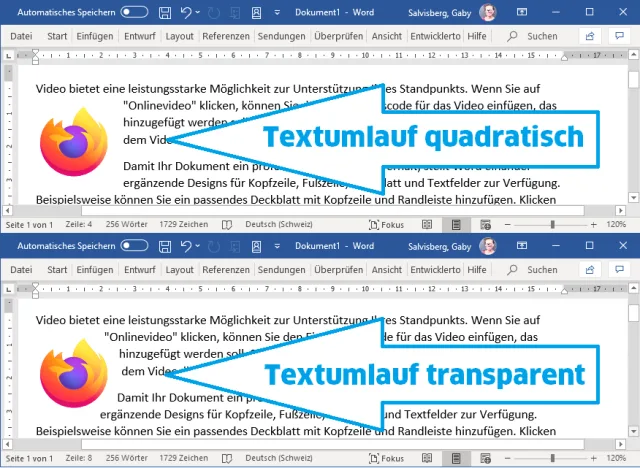
Task: Open Layout tab in top window
Action: 179,36
